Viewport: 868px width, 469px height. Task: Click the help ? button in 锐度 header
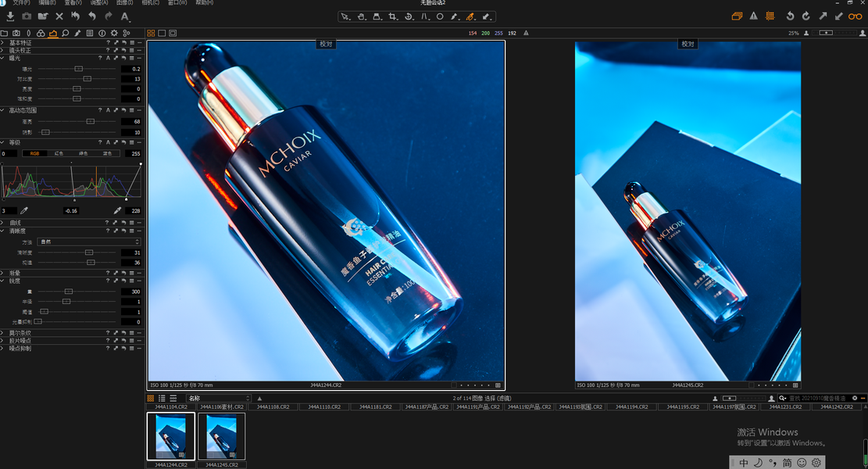tap(108, 281)
